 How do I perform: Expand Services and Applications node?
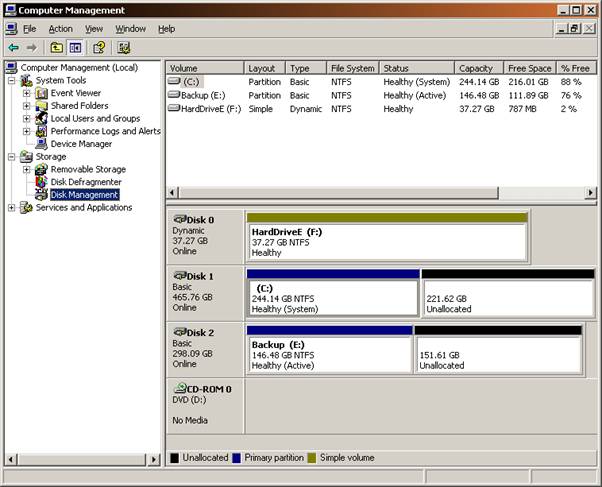click(12, 208)
